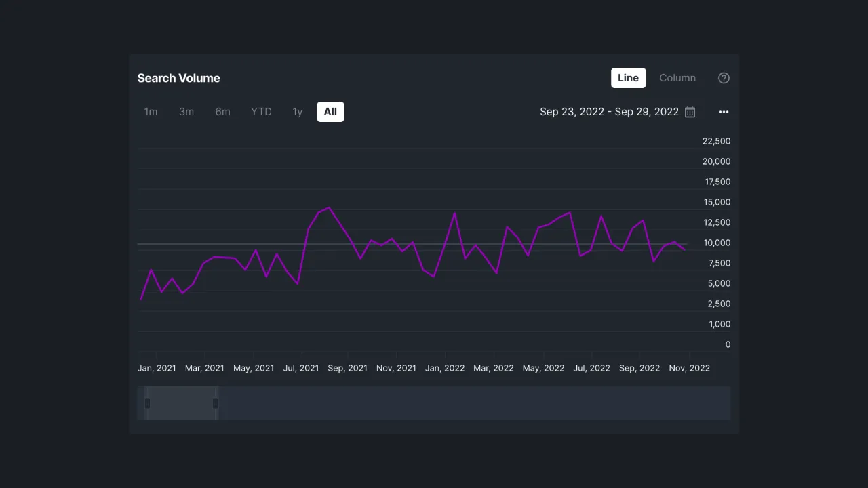868x488 pixels.
Task: Click the 7,500 y-axis label
Action: 719,263
